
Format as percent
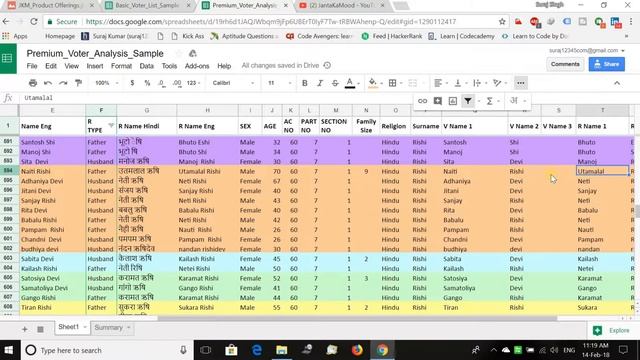click(147, 83)
